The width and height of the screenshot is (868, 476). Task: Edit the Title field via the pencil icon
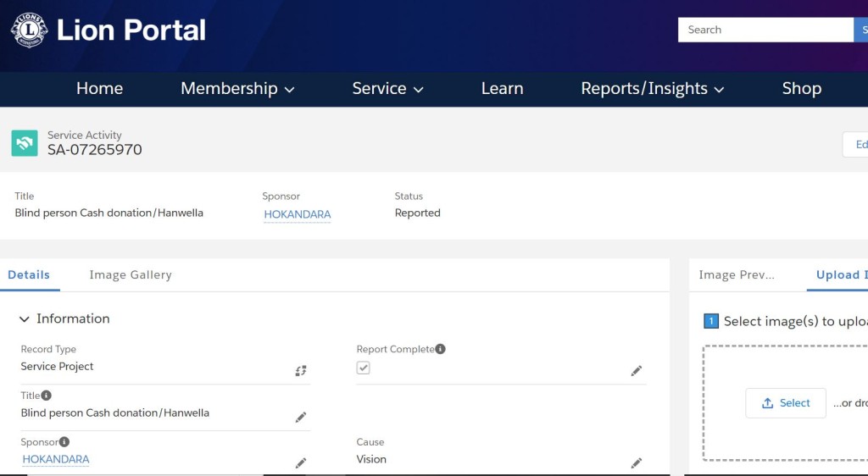tap(301, 418)
